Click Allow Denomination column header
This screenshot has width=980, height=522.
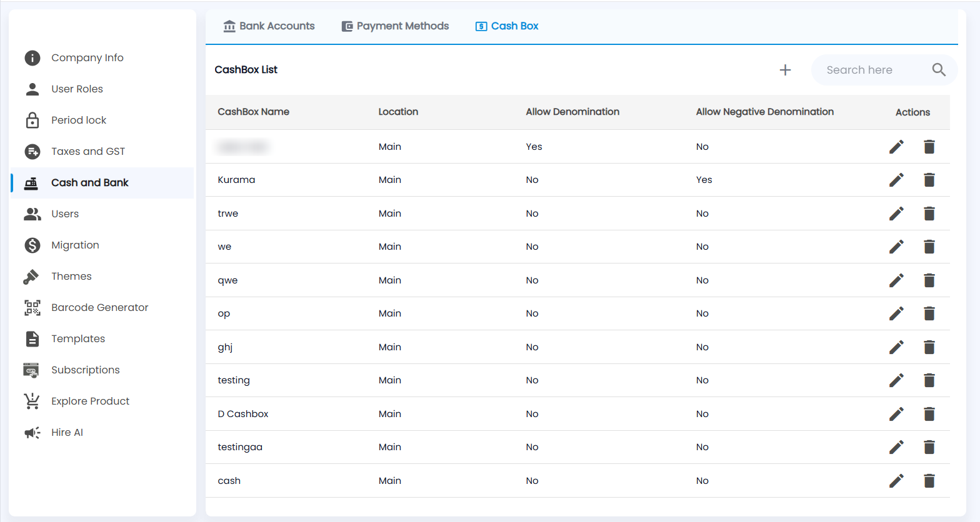(x=572, y=112)
